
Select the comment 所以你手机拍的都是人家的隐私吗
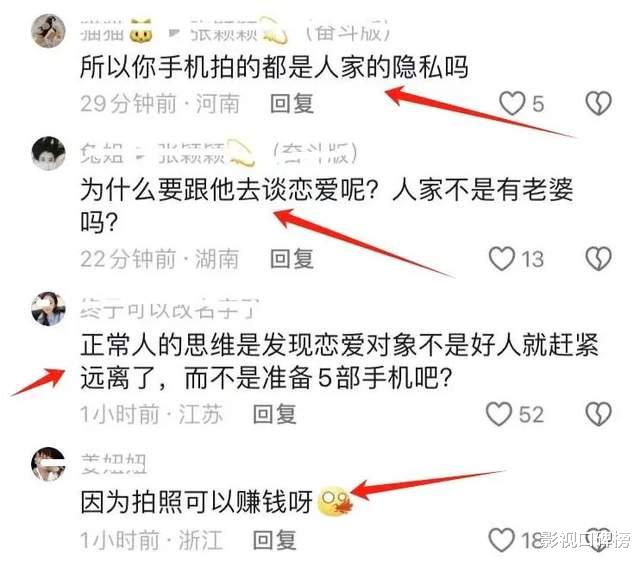pyautogui.click(x=274, y=67)
